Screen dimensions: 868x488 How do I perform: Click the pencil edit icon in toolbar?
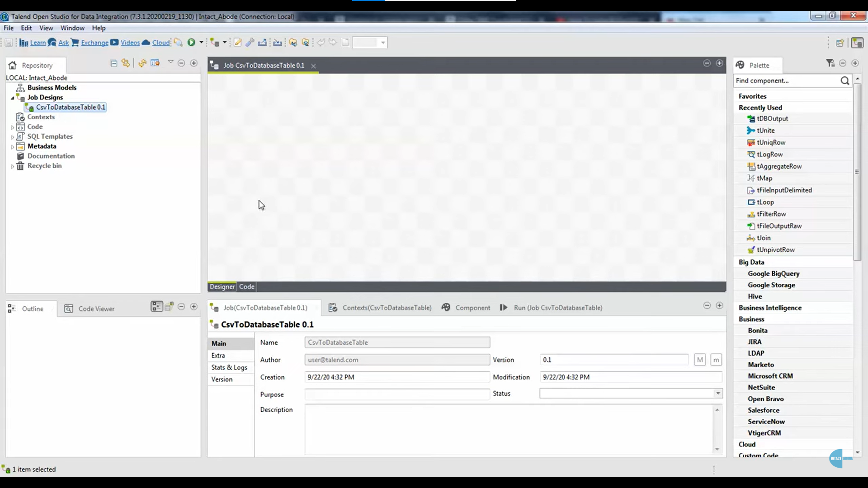pyautogui.click(x=237, y=42)
